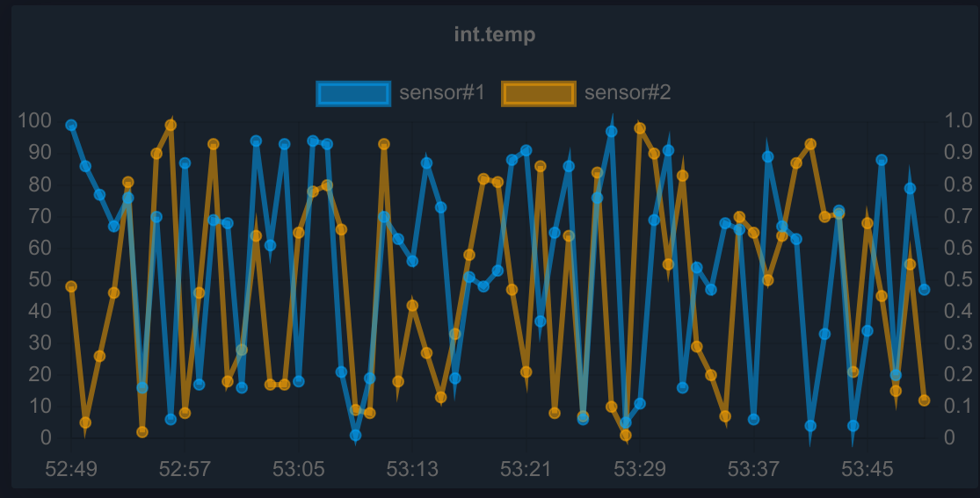This screenshot has width=980, height=498.
Task: Toggle the sensor#2 orange legend box
Action: click(539, 94)
